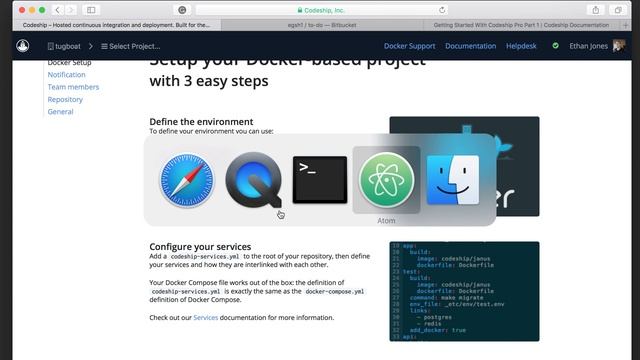Viewport: 640px width, 360px height.
Task: Open Ethan Jones profile avatar
Action: (x=618, y=46)
